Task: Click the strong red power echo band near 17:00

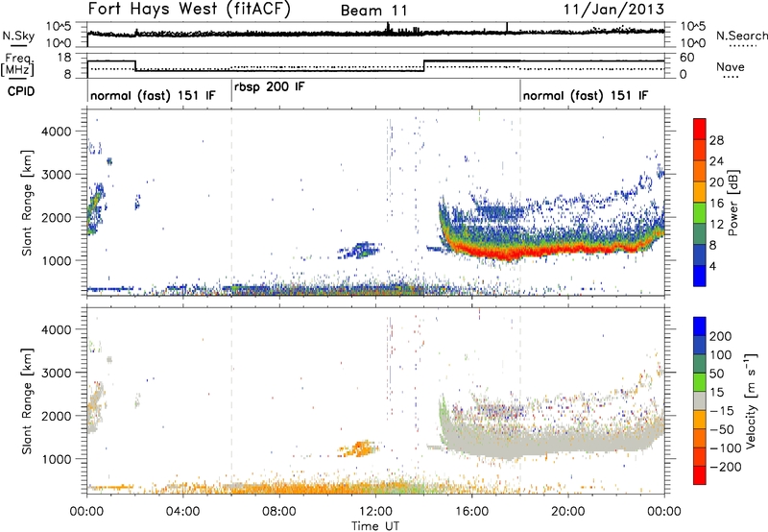Action: point(495,254)
